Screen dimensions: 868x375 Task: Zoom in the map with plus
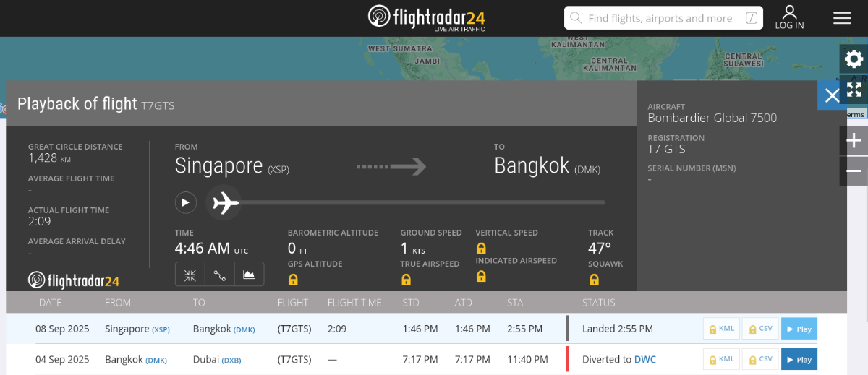(x=854, y=140)
